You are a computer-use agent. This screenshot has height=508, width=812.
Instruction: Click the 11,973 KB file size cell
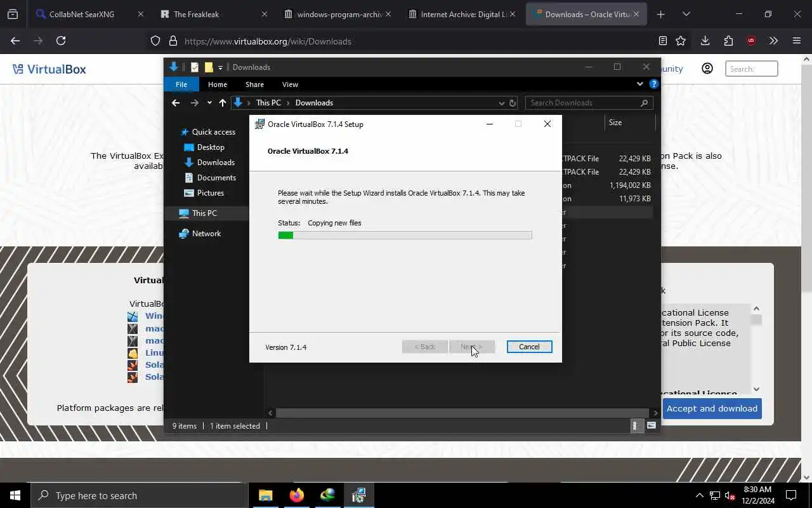coord(635,199)
